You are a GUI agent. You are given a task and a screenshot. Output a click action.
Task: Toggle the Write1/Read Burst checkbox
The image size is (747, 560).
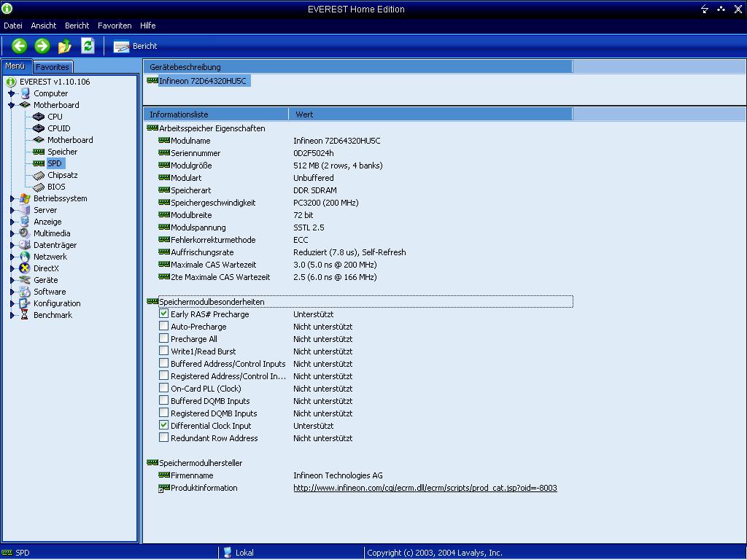pyautogui.click(x=163, y=351)
